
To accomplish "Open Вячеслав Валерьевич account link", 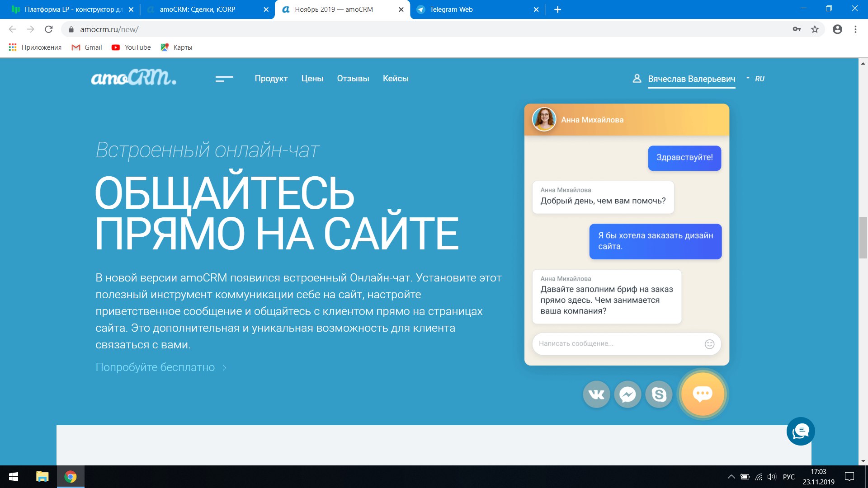I will (692, 79).
